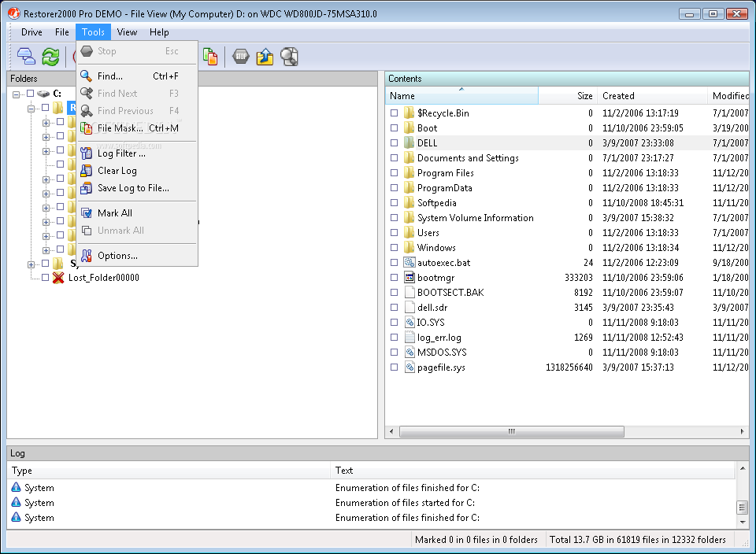The width and height of the screenshot is (756, 554).
Task: Check the Users folder checkbox
Action: click(x=395, y=233)
